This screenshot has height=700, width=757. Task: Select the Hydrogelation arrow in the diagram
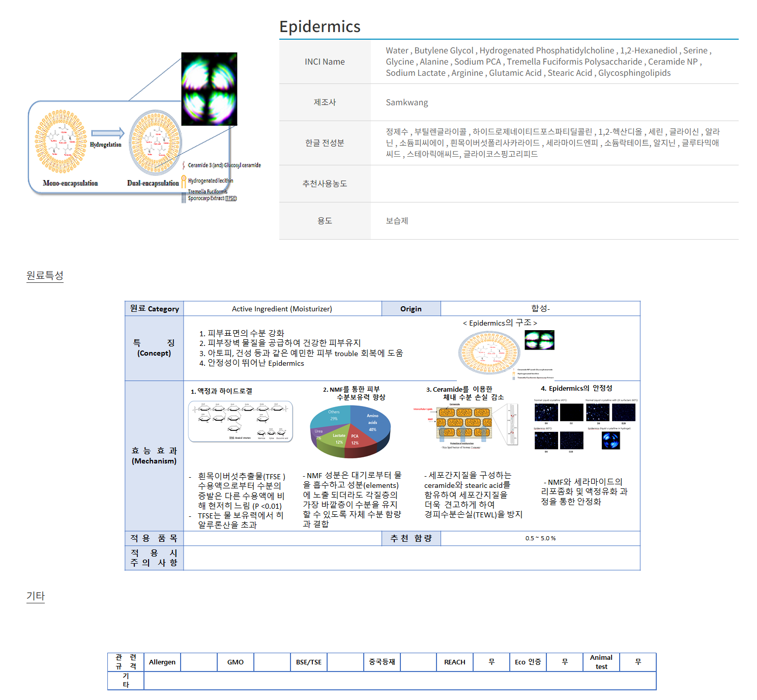pyautogui.click(x=107, y=133)
